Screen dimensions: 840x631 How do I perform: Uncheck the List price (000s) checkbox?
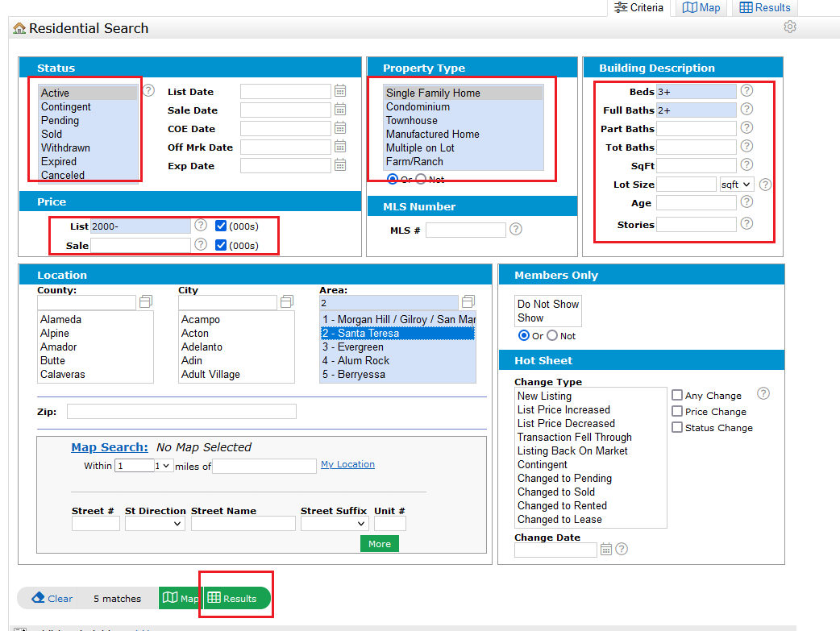[x=221, y=226]
